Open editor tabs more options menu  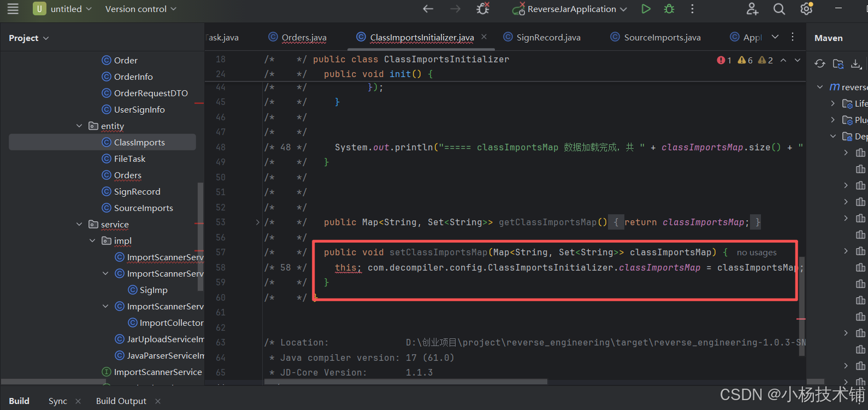tap(793, 37)
